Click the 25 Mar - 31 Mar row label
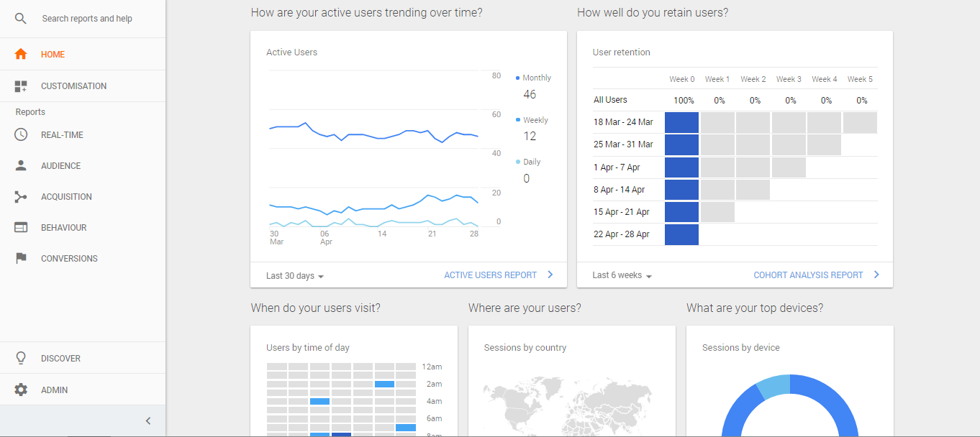Image resolution: width=980 pixels, height=437 pixels. point(623,144)
